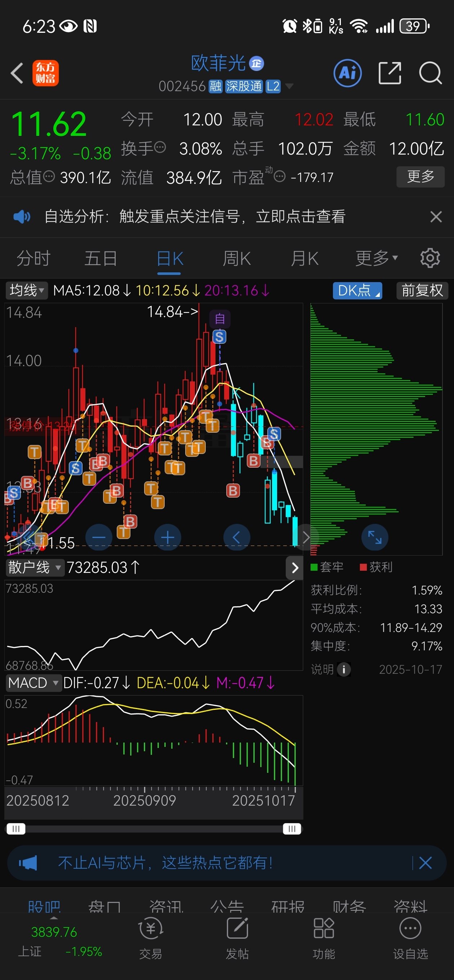The height and width of the screenshot is (980, 454).
Task: Tap the 市盈 info icon
Action: click(280, 176)
